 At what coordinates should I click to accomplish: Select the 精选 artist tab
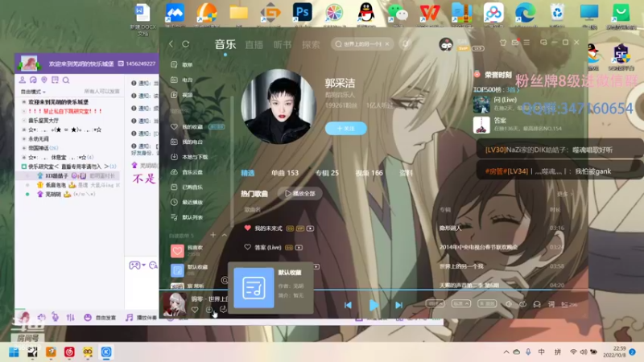(x=248, y=173)
